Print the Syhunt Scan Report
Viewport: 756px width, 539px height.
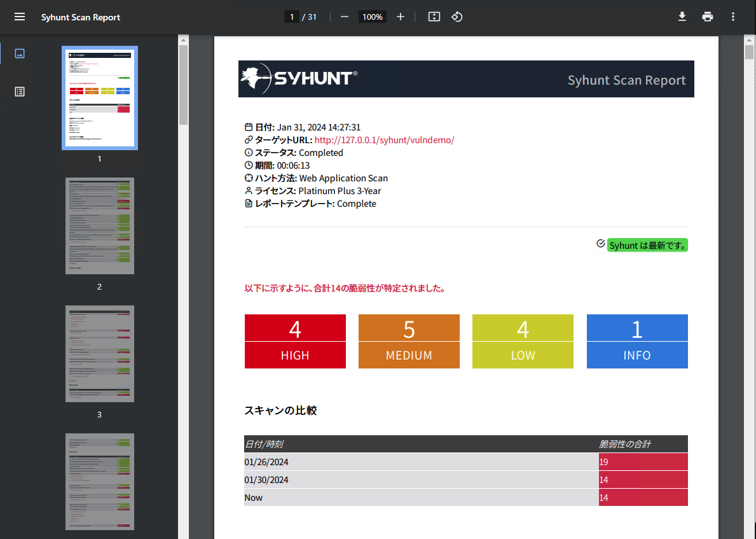pyautogui.click(x=707, y=17)
